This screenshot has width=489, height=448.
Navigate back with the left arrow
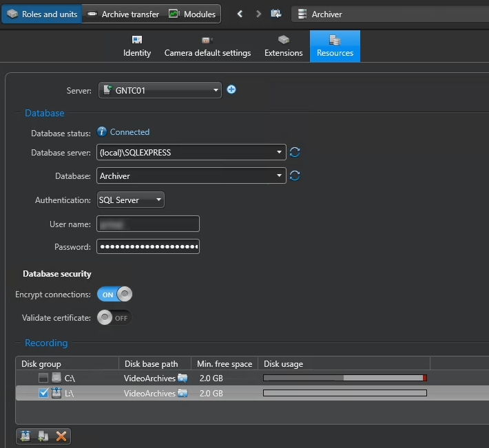(x=240, y=14)
